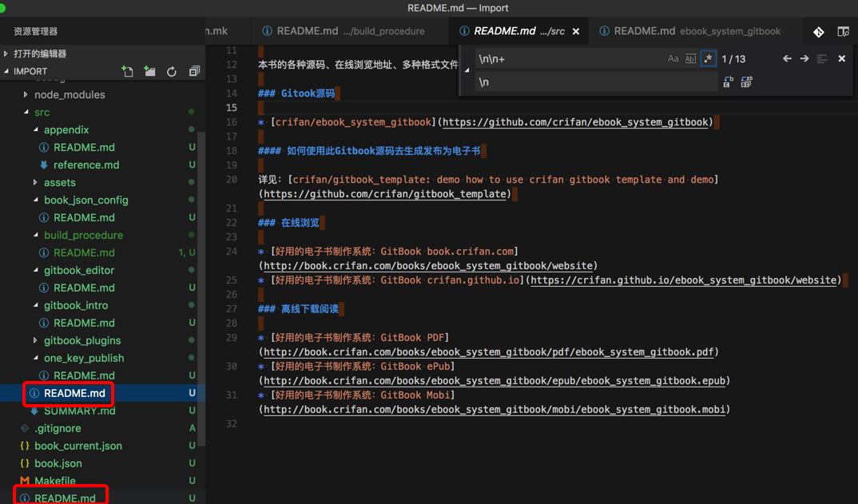Toggle Match Case in the find widget

[x=675, y=58]
